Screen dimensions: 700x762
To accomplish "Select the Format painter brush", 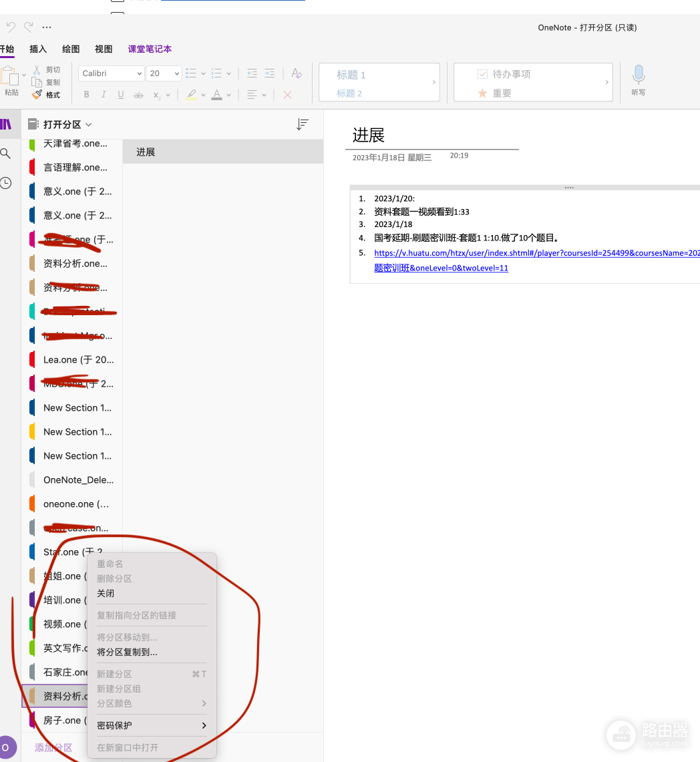I will click(37, 94).
